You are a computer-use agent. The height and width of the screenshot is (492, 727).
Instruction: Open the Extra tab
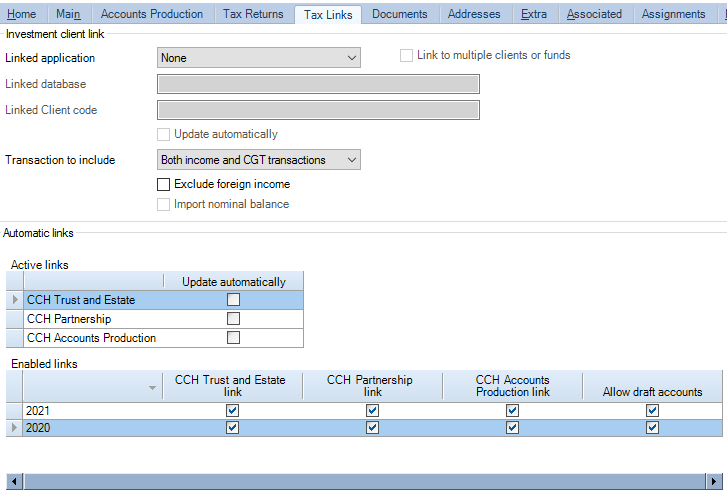tap(534, 14)
